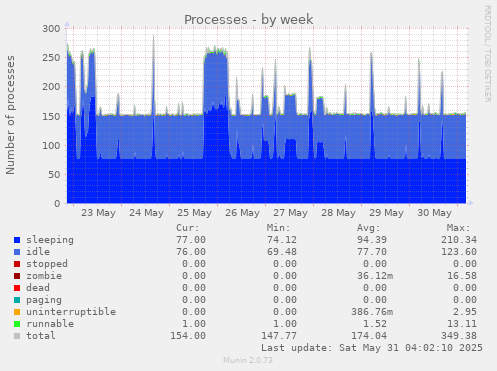This screenshot has width=497, height=371.
Task: Click the 'stopped' legend label
Action: pos(47,264)
